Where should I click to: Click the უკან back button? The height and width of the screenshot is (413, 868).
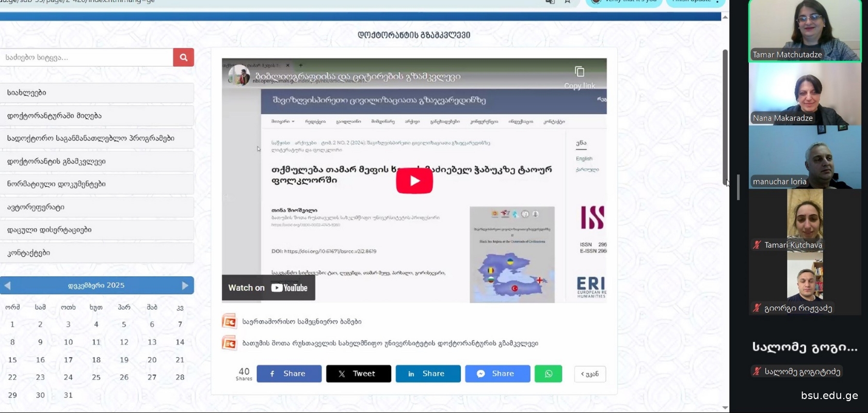(x=589, y=374)
